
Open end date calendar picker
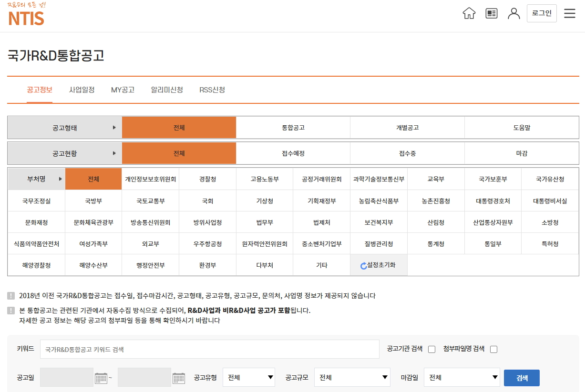pos(178,378)
